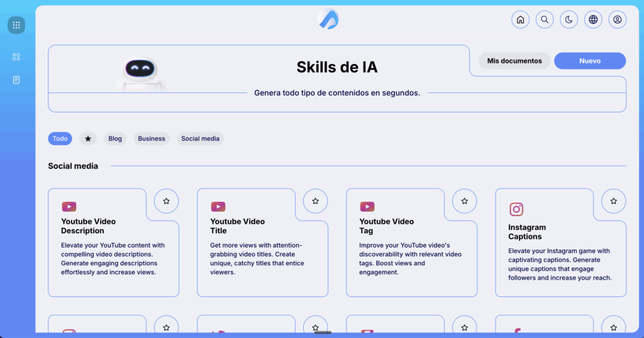Viewport: 644px width, 338px height.
Task: Mark Youtube Video Tag as favorite
Action: coord(464,201)
